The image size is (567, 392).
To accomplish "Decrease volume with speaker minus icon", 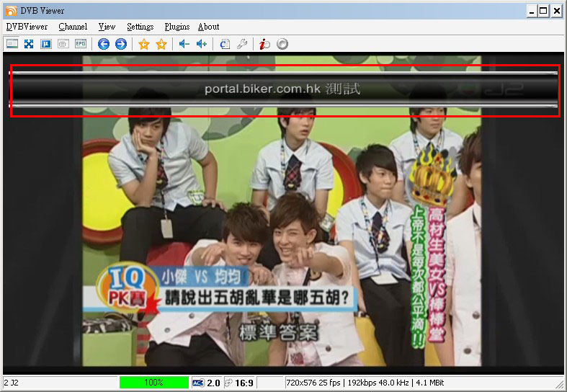I will pos(184,44).
